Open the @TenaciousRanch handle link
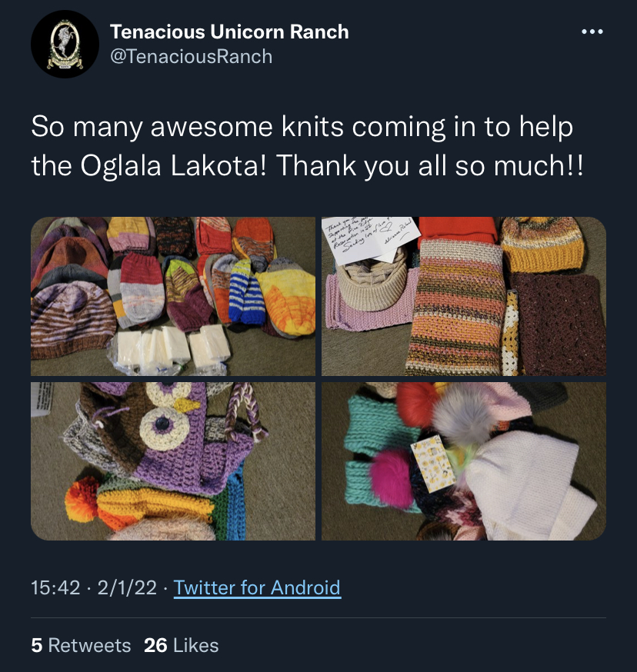The image size is (637, 672). click(192, 57)
